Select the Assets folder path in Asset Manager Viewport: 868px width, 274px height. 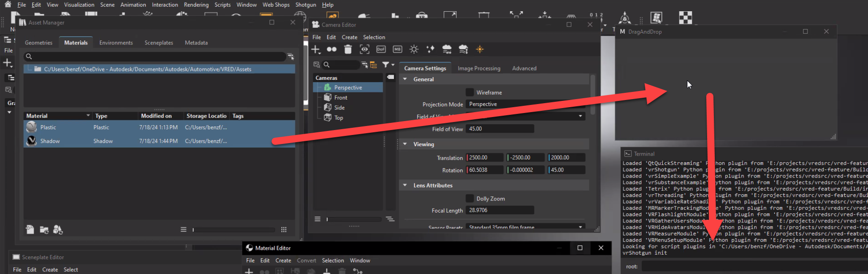pyautogui.click(x=160, y=69)
